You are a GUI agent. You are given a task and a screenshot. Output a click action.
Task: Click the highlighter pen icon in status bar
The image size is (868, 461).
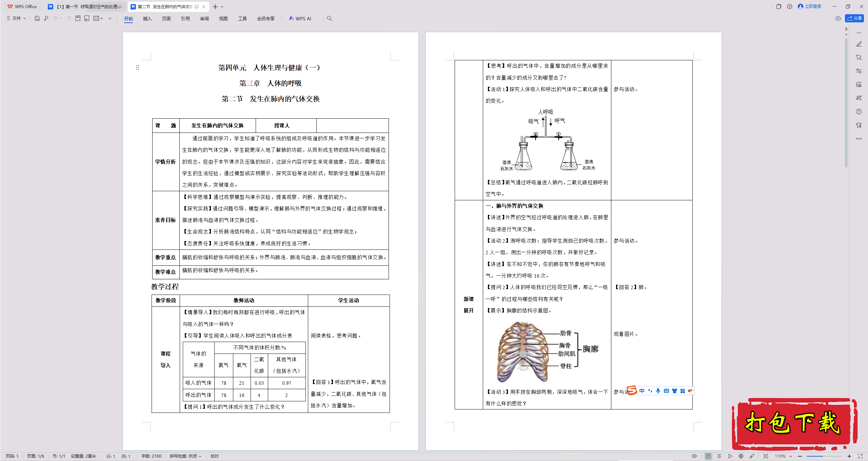click(752, 456)
